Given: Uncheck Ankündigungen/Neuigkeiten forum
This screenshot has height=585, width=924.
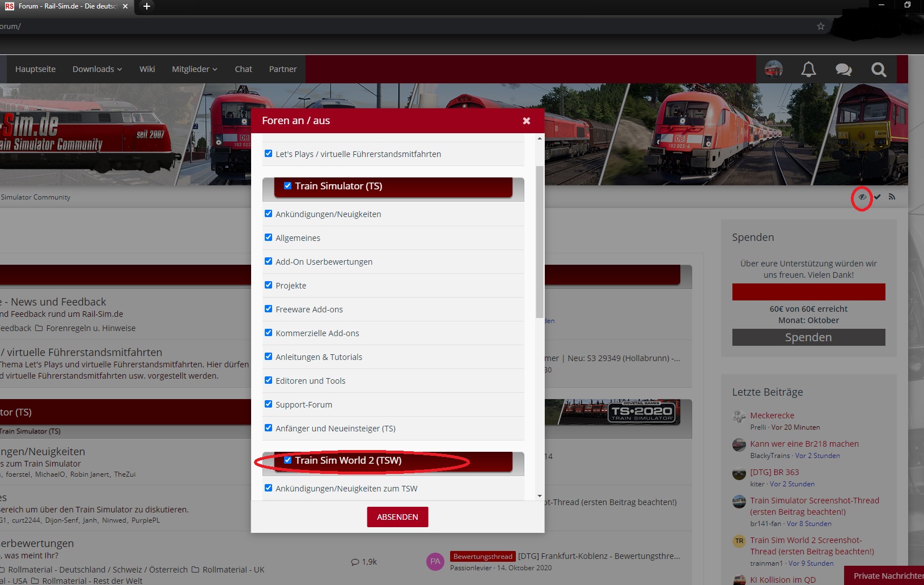Looking at the screenshot, I should [x=269, y=214].
